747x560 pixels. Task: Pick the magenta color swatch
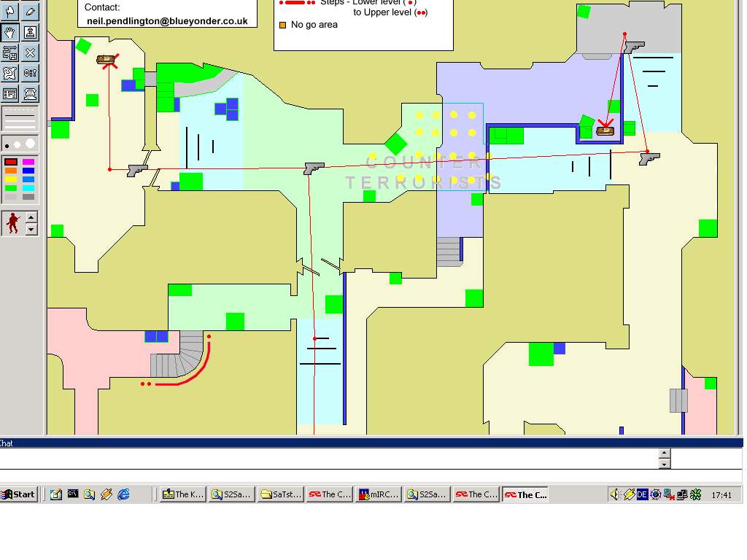pos(28,162)
